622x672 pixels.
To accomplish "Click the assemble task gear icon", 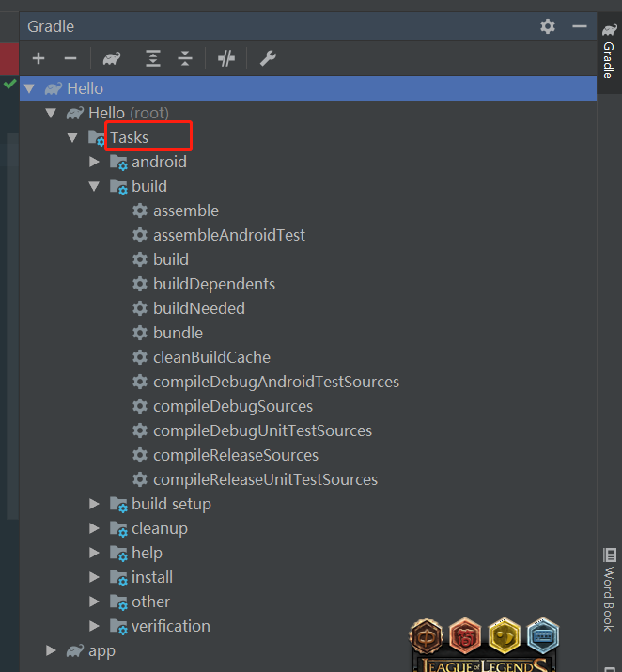I will pyautogui.click(x=140, y=211).
